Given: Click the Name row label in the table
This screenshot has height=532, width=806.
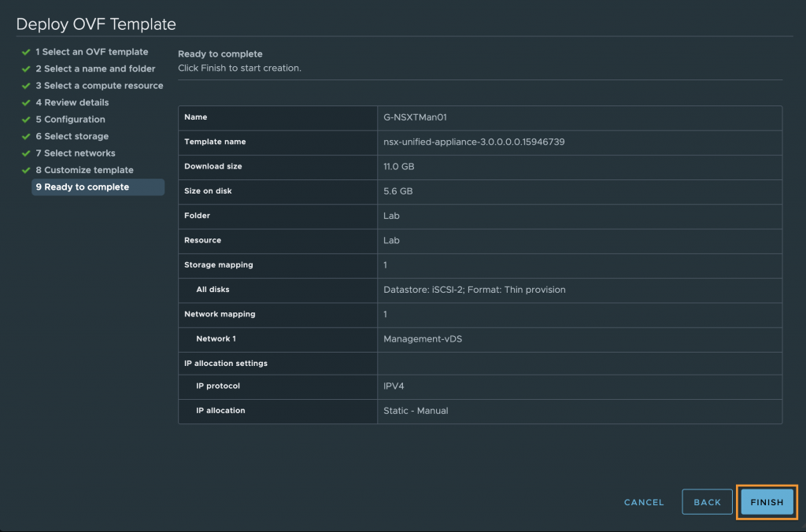Looking at the screenshot, I should (195, 116).
